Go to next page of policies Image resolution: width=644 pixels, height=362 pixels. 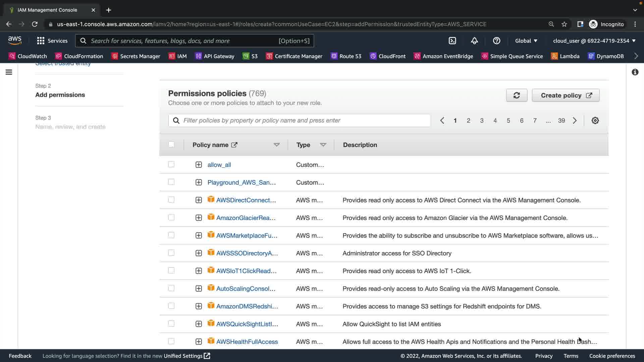575,120
